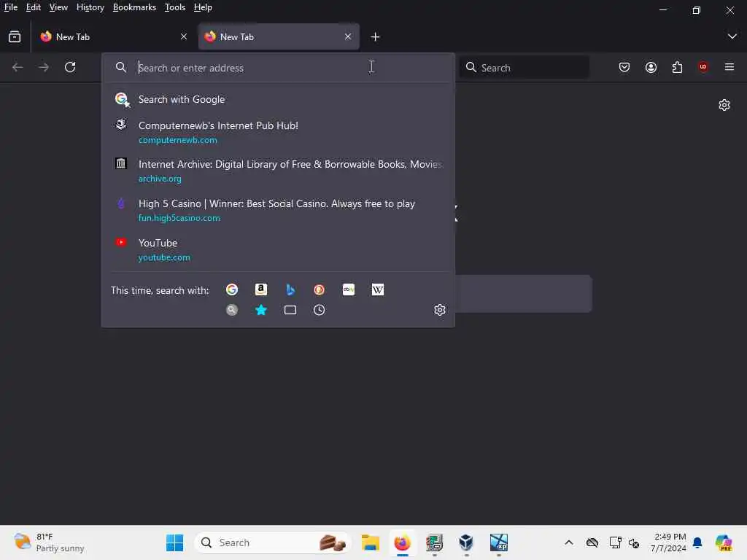Viewport: 747px width, 560px height.
Task: Show hidden system tray icons chevron
Action: pos(569,542)
